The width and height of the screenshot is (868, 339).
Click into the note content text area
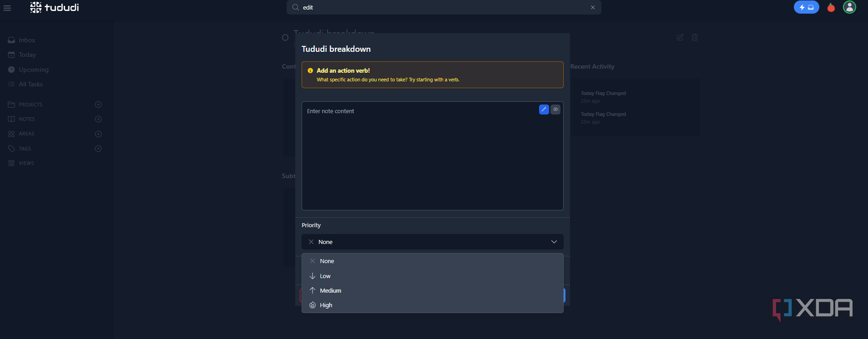point(432,156)
